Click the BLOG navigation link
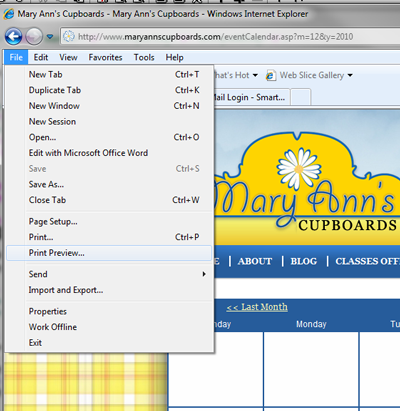400x411 pixels. [x=304, y=261]
